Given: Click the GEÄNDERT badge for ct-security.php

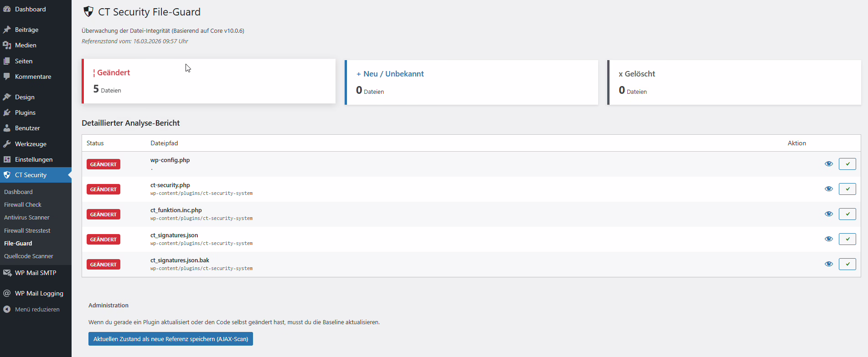Looking at the screenshot, I should tap(103, 189).
